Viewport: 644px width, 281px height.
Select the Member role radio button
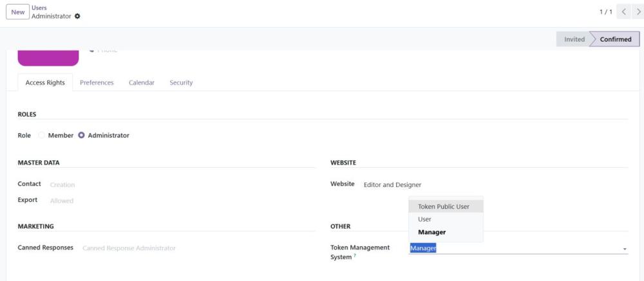click(42, 135)
